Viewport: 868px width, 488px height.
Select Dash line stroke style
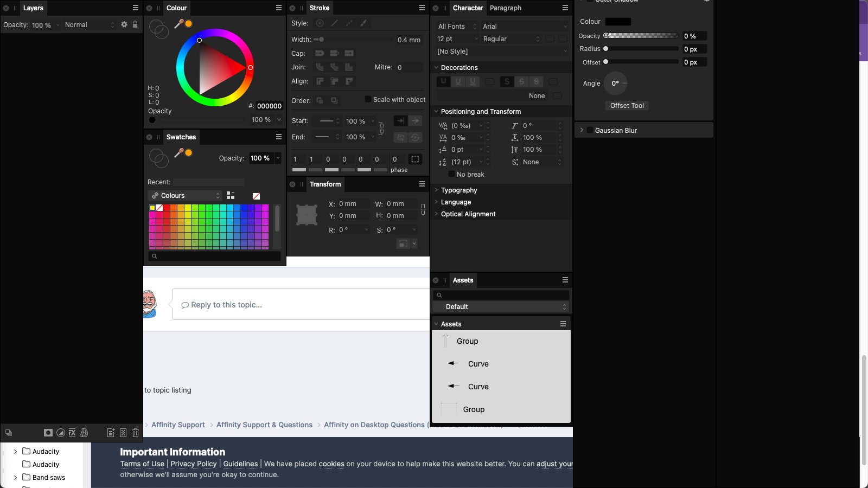click(349, 23)
